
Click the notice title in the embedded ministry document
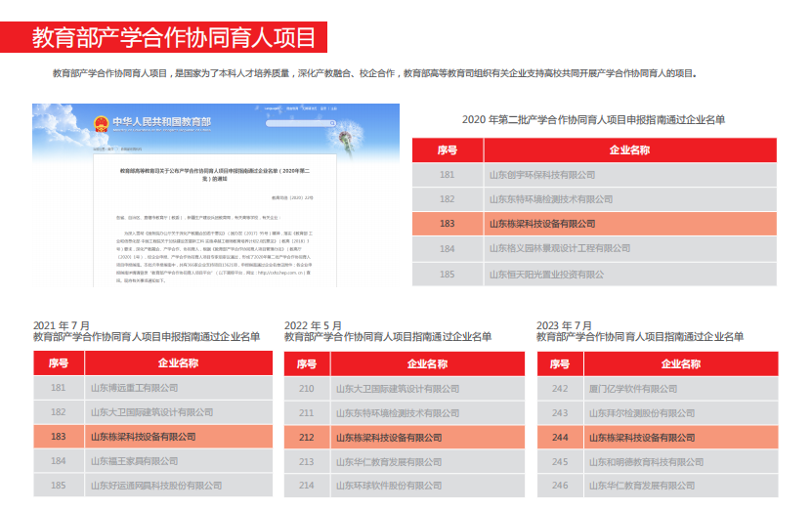pyautogui.click(x=214, y=175)
